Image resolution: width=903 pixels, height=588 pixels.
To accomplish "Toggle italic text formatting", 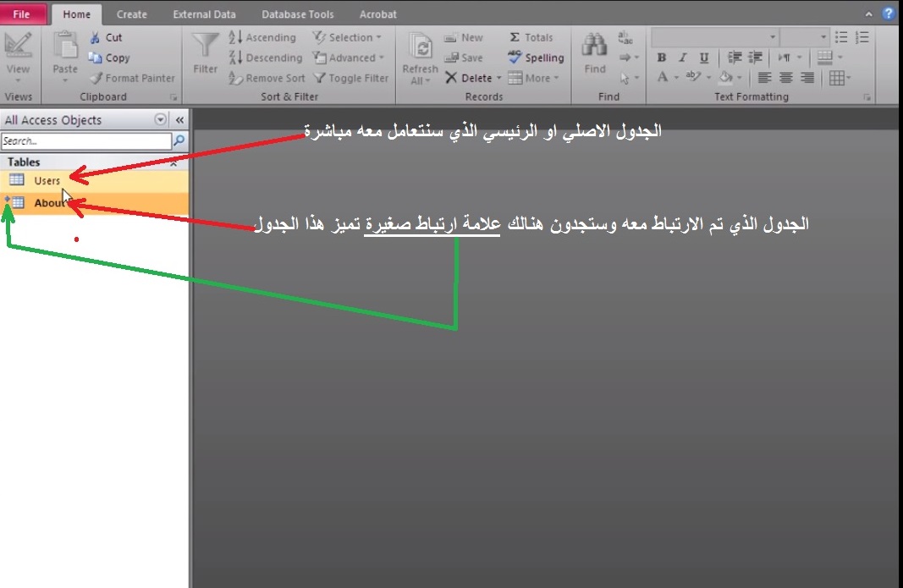I will [x=683, y=57].
